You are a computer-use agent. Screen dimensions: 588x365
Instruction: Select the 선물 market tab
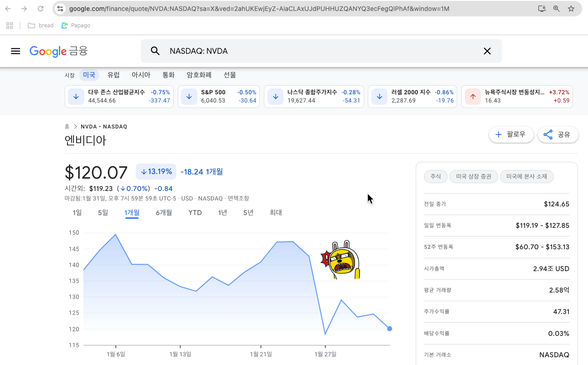click(230, 75)
